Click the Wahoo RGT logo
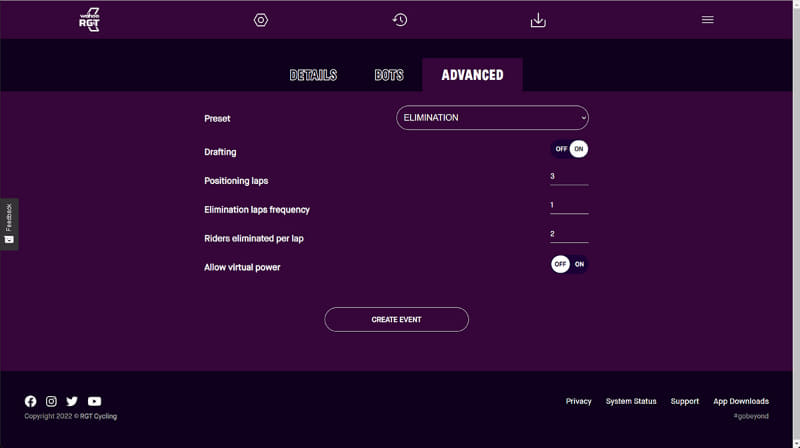The image size is (800, 448). coord(89,20)
